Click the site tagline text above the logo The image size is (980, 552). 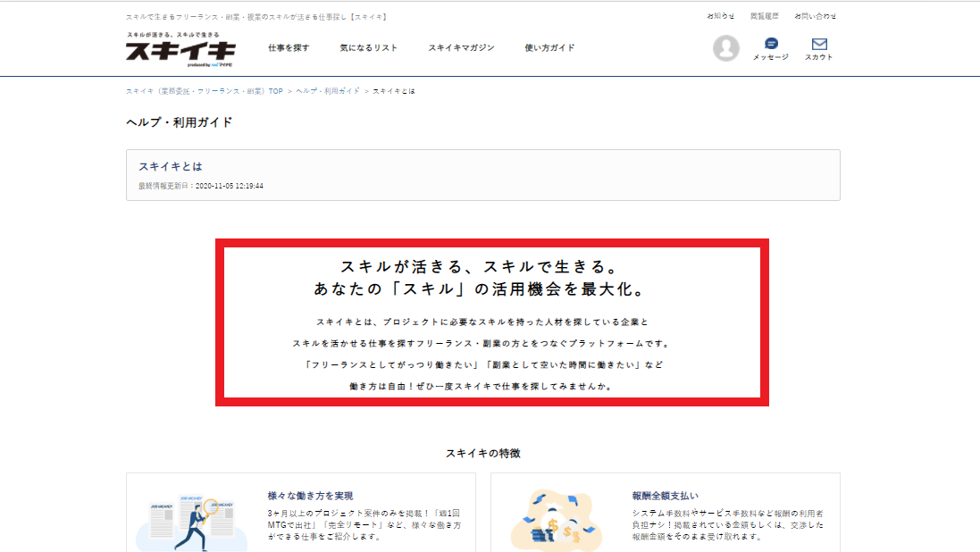(x=256, y=17)
